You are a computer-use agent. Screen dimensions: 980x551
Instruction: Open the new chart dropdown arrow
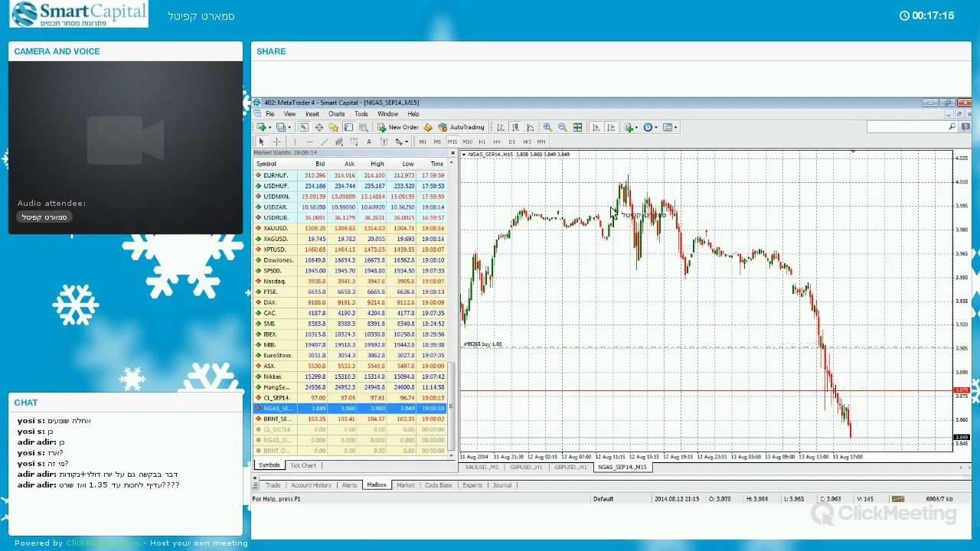pyautogui.click(x=269, y=127)
